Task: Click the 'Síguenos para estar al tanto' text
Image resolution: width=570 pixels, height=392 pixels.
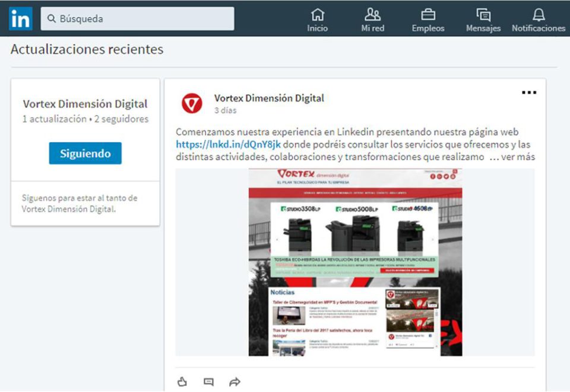Action: [80, 203]
